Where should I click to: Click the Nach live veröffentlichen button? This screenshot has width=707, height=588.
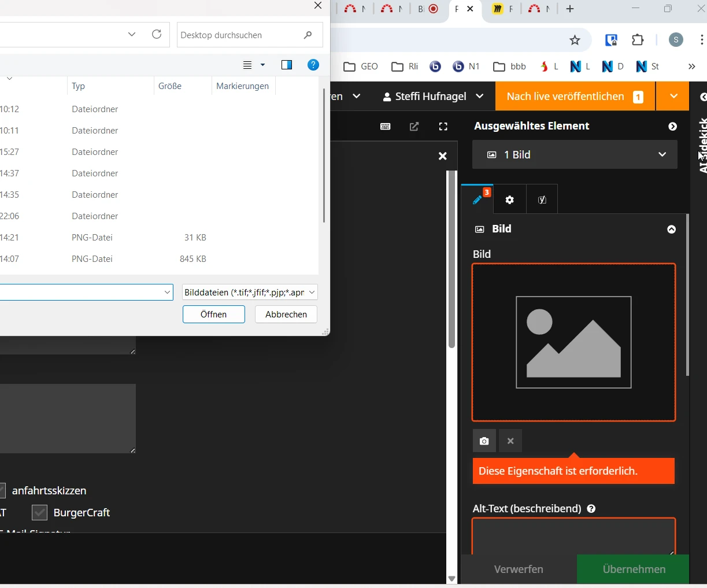(x=575, y=97)
